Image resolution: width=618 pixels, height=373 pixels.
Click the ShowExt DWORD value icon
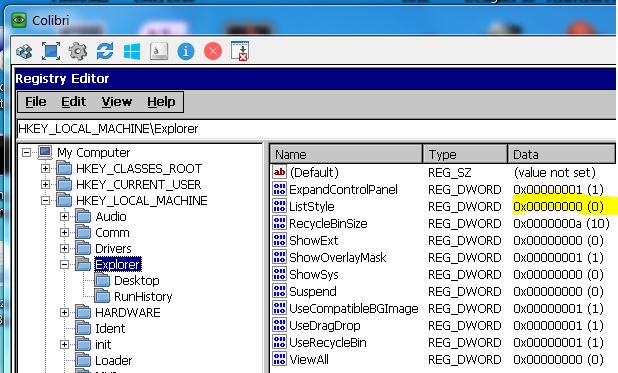pyautogui.click(x=279, y=240)
